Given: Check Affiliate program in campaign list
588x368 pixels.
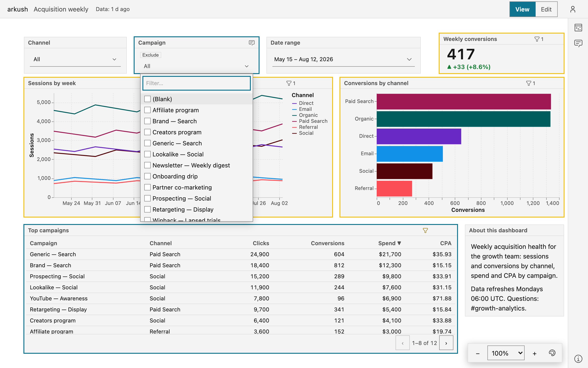Looking at the screenshot, I should (x=147, y=110).
